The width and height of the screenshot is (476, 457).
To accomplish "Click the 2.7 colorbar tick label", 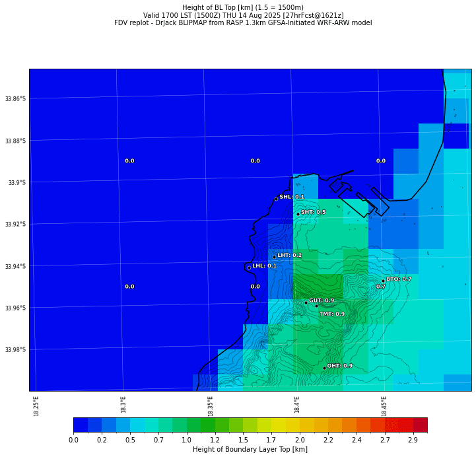I will pyautogui.click(x=385, y=440).
